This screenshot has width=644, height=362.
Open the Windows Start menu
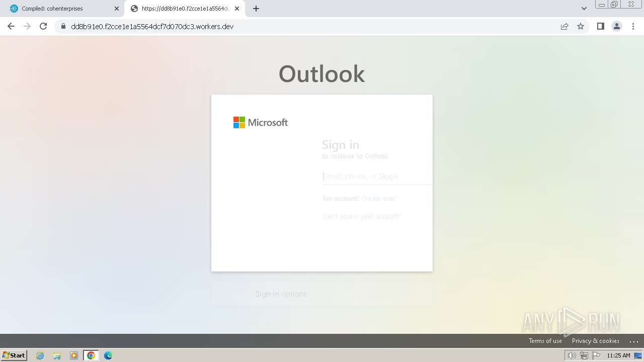14,355
